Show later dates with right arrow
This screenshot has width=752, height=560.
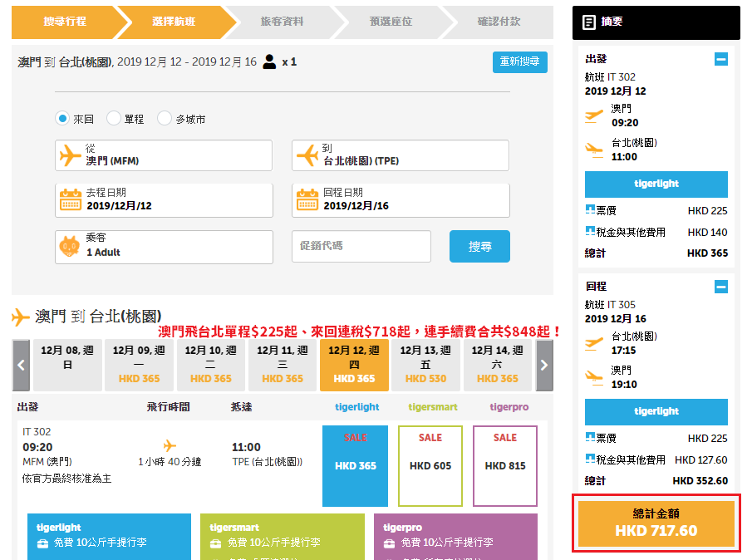click(544, 366)
